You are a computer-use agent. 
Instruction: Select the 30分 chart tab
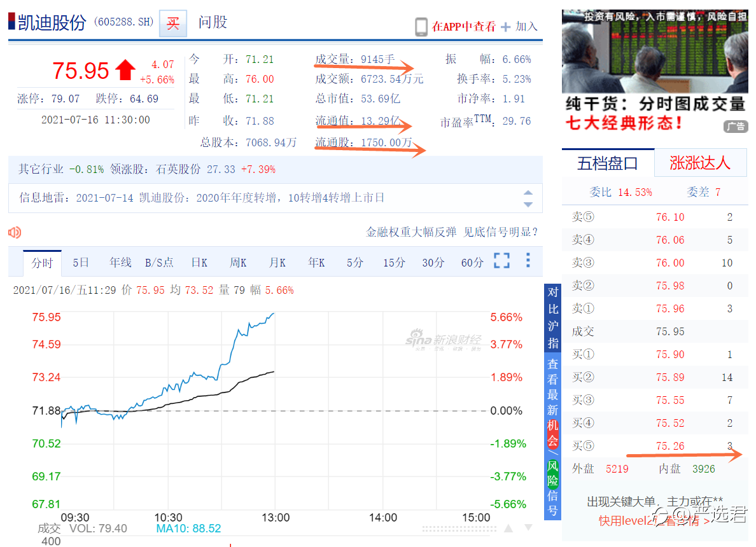[x=433, y=263]
